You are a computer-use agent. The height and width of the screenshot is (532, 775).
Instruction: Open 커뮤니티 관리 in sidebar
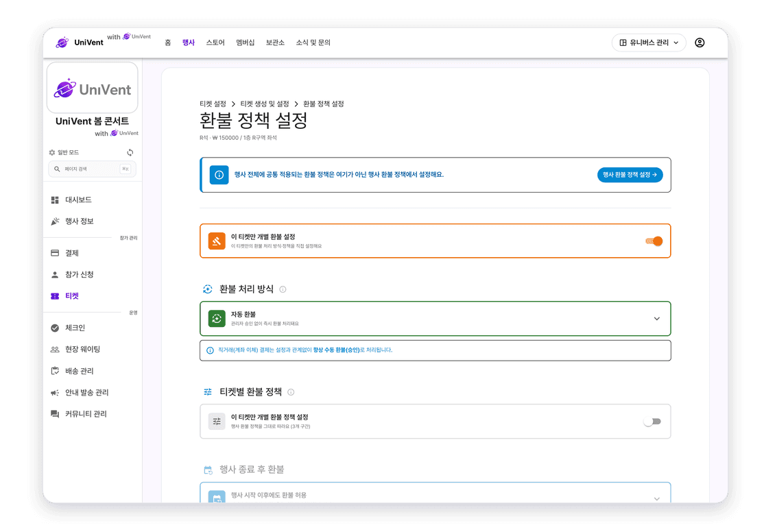[x=86, y=413]
